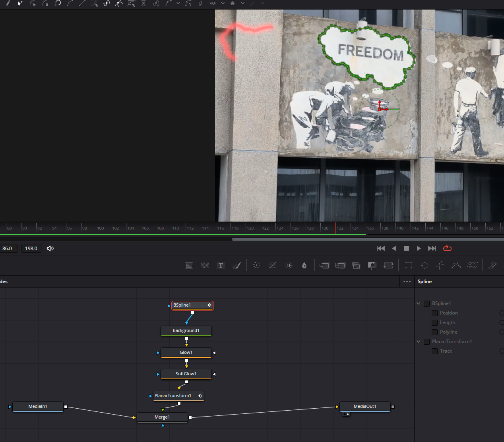Enable the Position spline checkbox

point(434,313)
